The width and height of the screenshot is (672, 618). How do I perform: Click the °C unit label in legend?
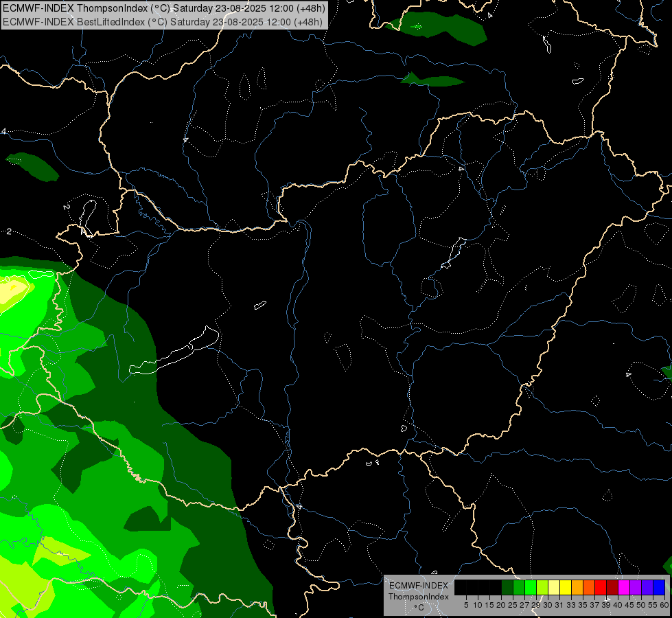click(x=419, y=608)
